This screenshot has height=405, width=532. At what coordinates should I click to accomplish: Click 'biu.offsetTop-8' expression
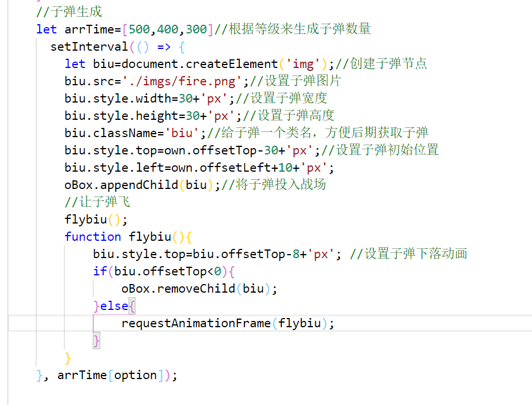point(246,254)
